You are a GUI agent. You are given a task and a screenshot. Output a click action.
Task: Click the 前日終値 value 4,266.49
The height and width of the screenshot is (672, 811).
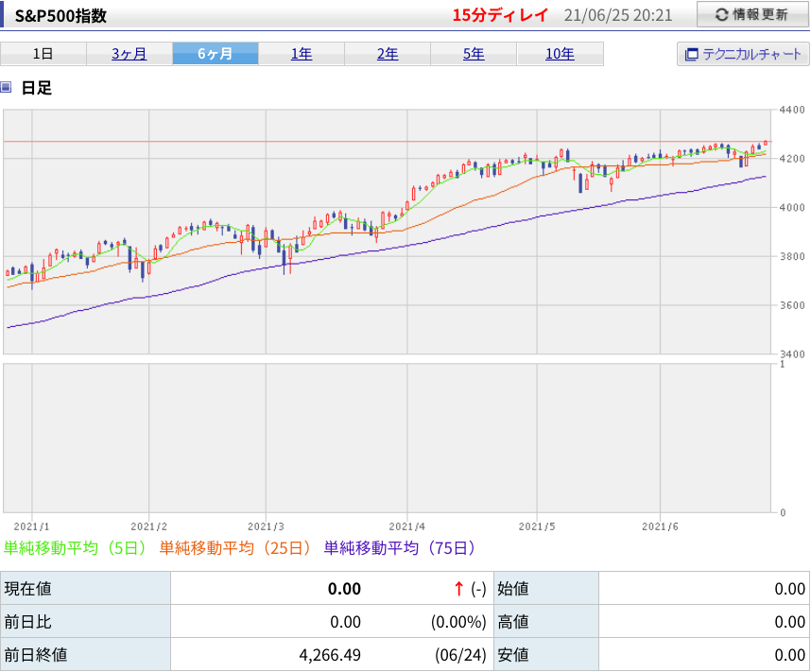[330, 655]
